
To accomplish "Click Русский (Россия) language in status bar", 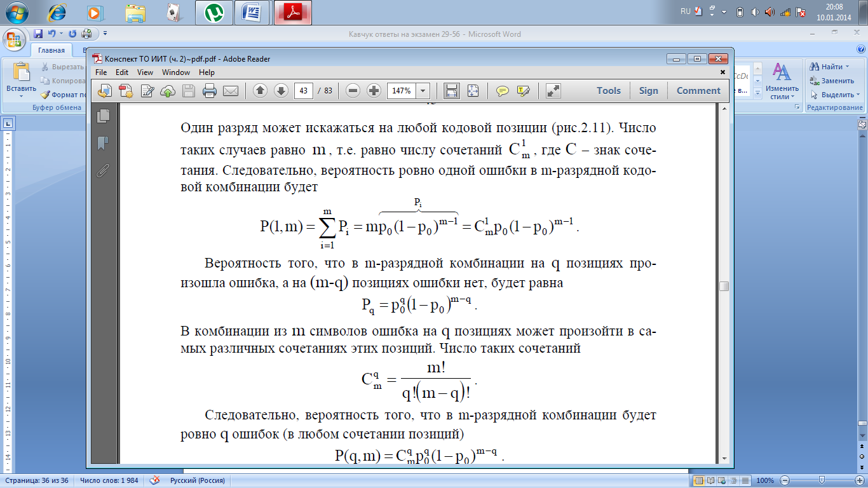I will (198, 481).
